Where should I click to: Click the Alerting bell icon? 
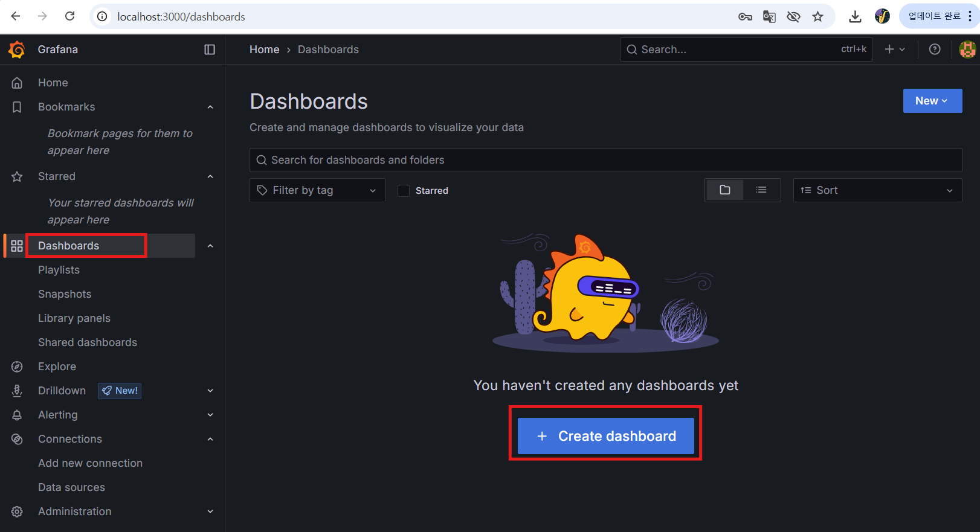pos(17,415)
